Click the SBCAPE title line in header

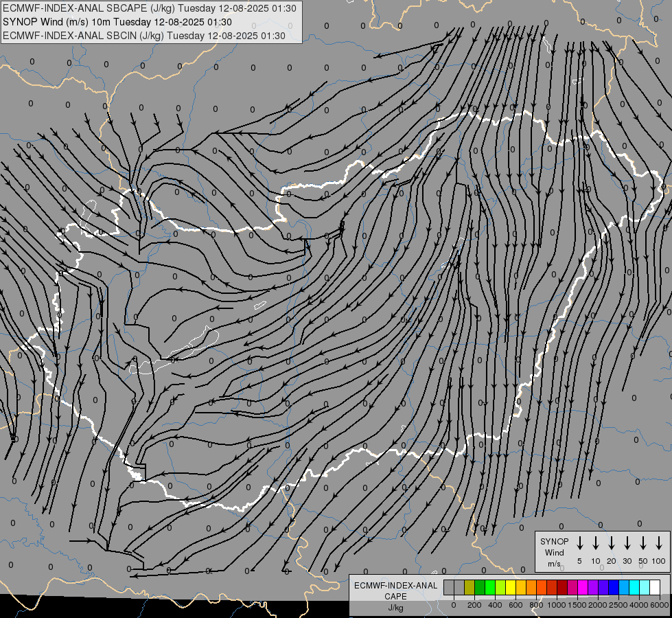coord(150,8)
